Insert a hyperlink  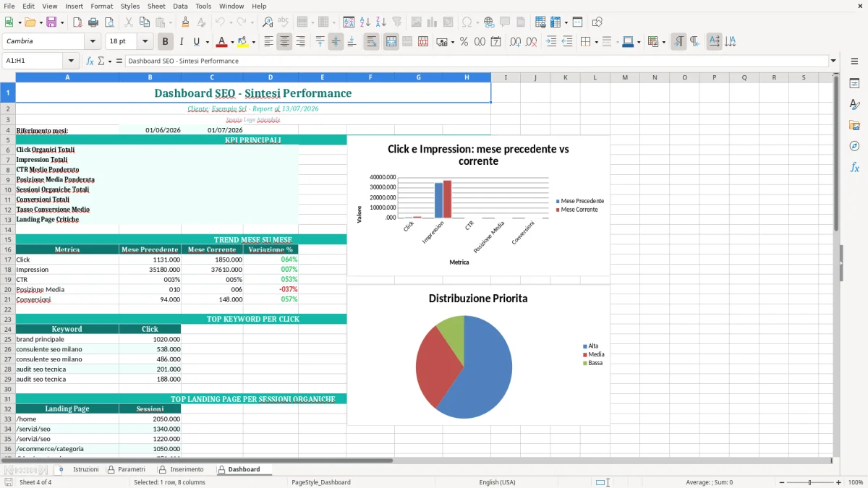click(x=489, y=22)
